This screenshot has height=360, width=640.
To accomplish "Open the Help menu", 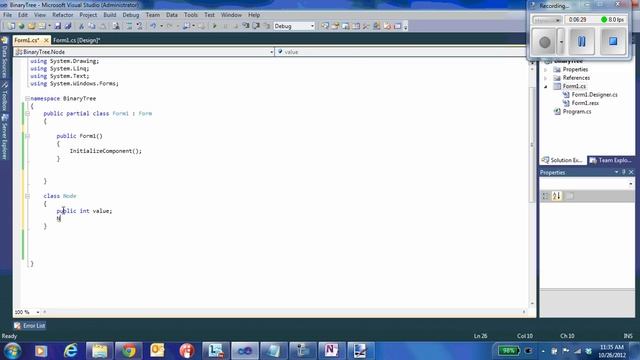I will [x=254, y=15].
